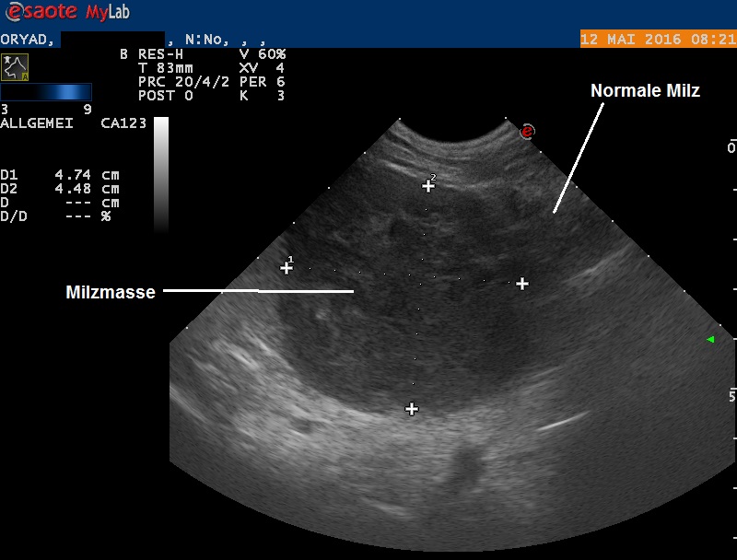
Task: Click the 'Normale Milz' annotation label
Action: [645, 91]
